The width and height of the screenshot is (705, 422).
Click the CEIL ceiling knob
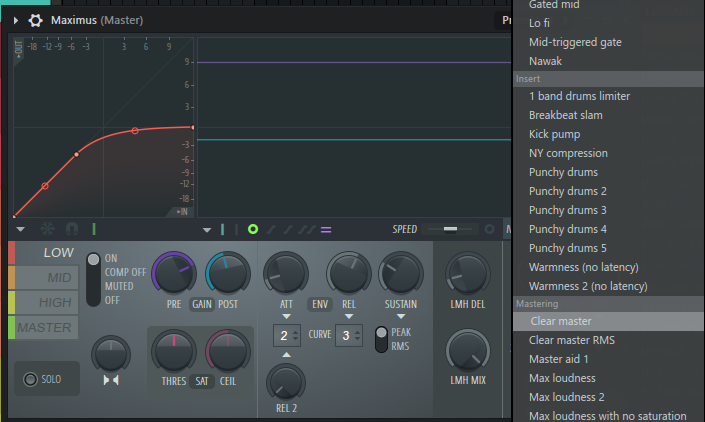(x=228, y=351)
